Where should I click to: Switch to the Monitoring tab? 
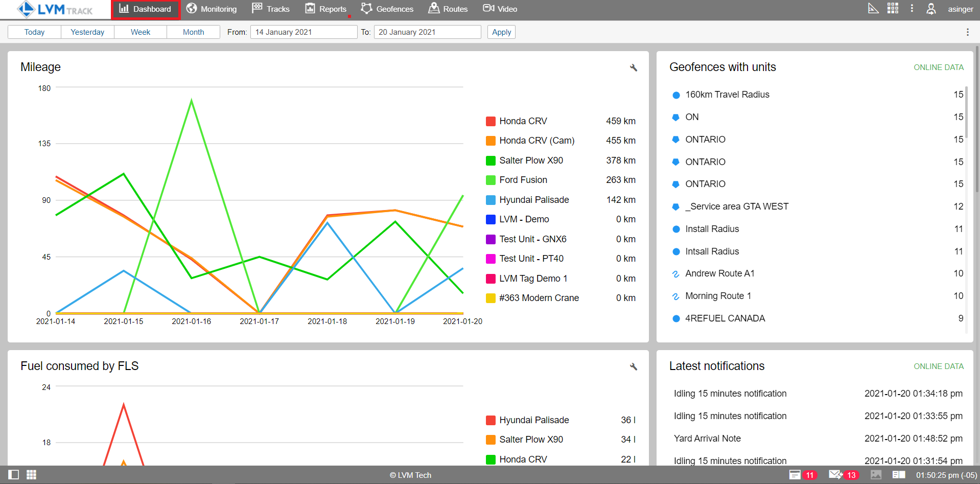[212, 9]
